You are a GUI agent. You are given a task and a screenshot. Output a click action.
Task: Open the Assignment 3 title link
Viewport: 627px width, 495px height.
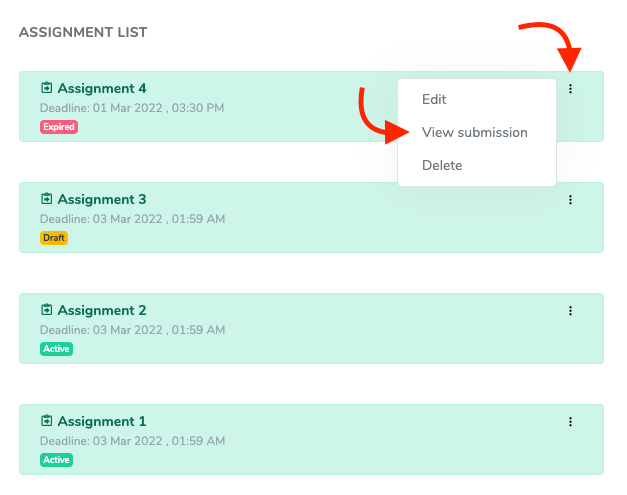tap(102, 200)
